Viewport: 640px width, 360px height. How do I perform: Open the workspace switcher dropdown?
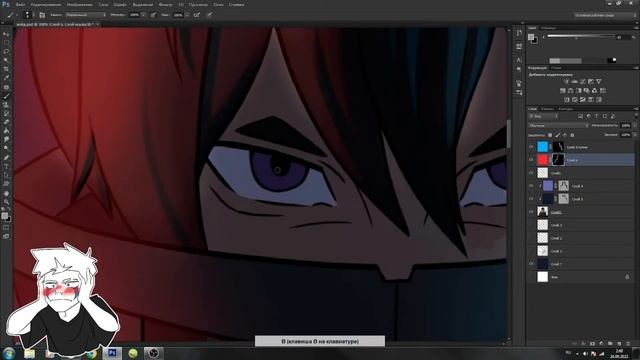pyautogui.click(x=606, y=15)
